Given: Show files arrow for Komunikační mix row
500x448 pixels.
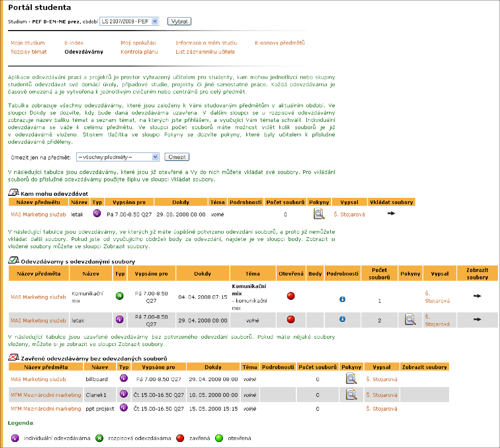Looking at the screenshot, I should [477, 296].
